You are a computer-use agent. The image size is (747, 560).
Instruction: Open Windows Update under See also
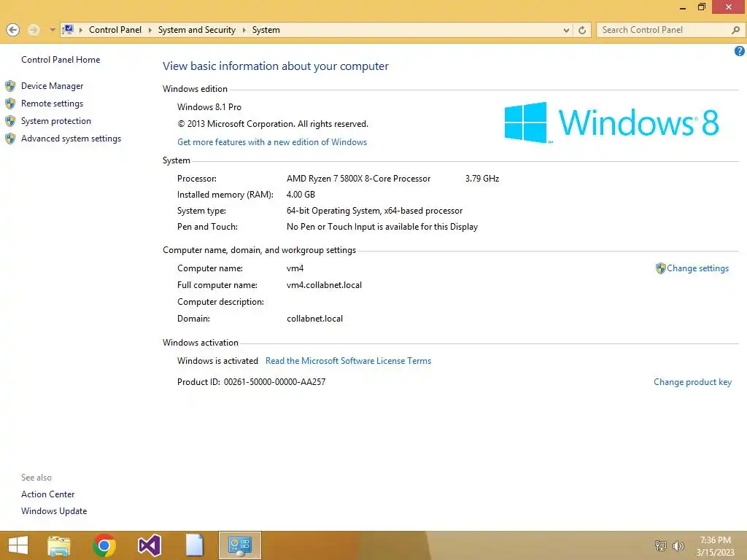click(54, 511)
